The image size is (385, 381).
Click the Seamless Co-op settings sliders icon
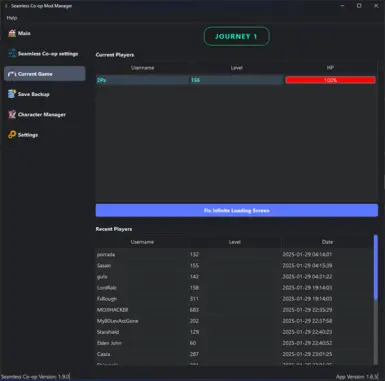[x=12, y=53]
